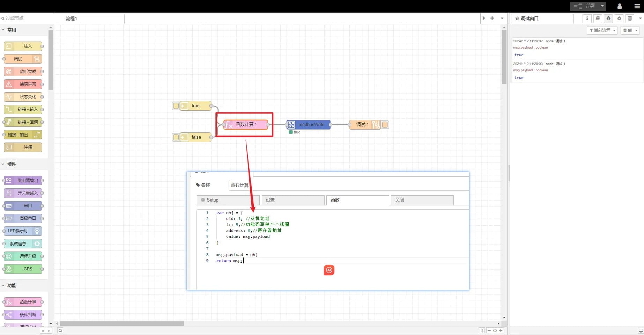
Task: Open configuration nodes gear icon
Action: [x=619, y=19]
